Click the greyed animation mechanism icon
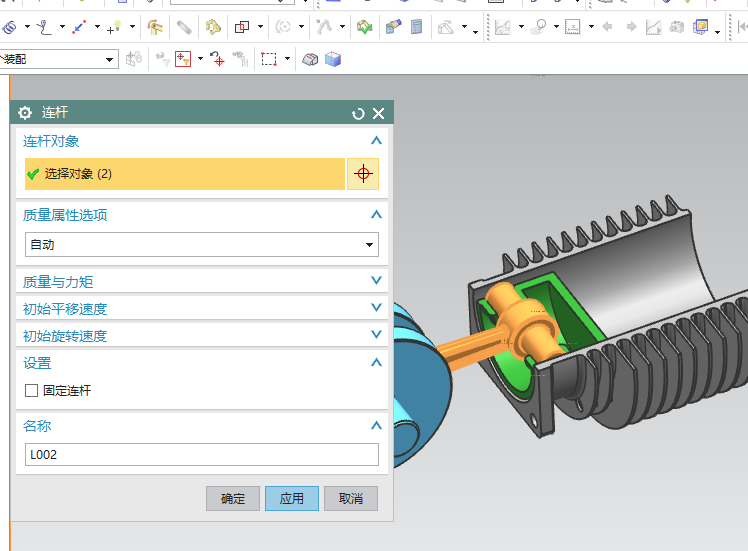Viewport: 748px width, 551px height. pyautogui.click(x=446, y=27)
